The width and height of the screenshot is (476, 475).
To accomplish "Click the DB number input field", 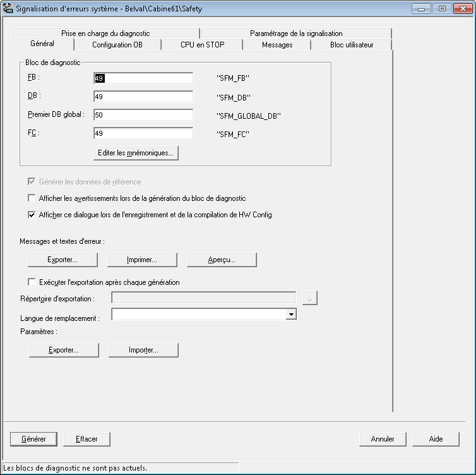I will 143,97.
